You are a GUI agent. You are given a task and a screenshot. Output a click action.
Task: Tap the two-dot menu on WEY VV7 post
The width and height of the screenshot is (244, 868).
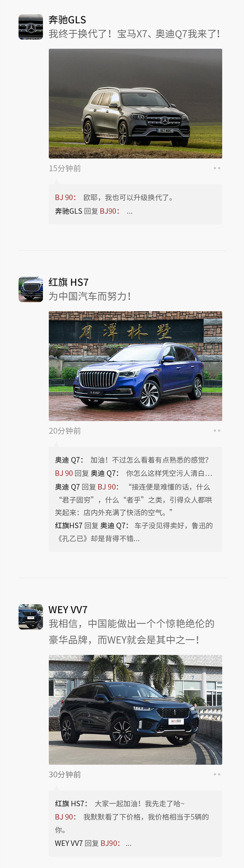click(217, 774)
